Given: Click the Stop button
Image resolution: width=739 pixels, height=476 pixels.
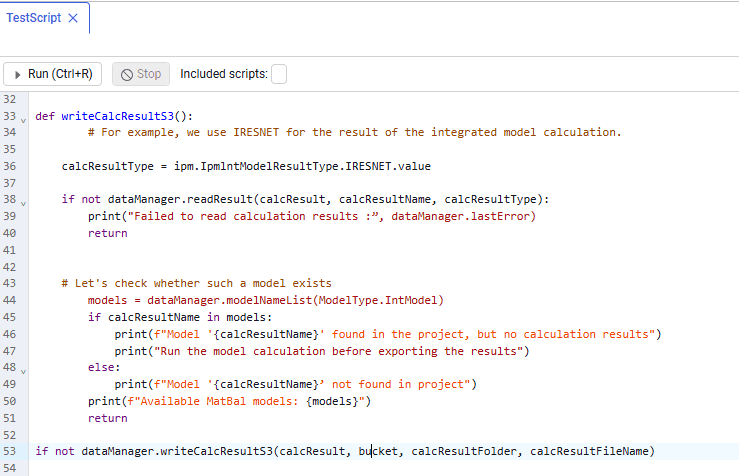Looking at the screenshot, I should (x=141, y=74).
